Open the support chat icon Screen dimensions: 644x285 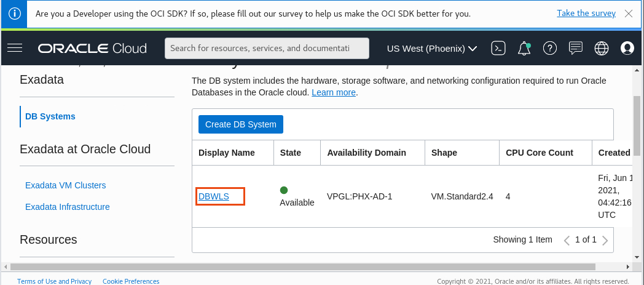(575, 48)
